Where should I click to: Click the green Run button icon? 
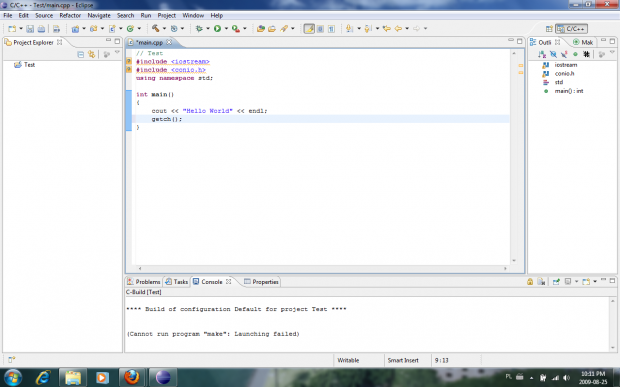(x=217, y=28)
